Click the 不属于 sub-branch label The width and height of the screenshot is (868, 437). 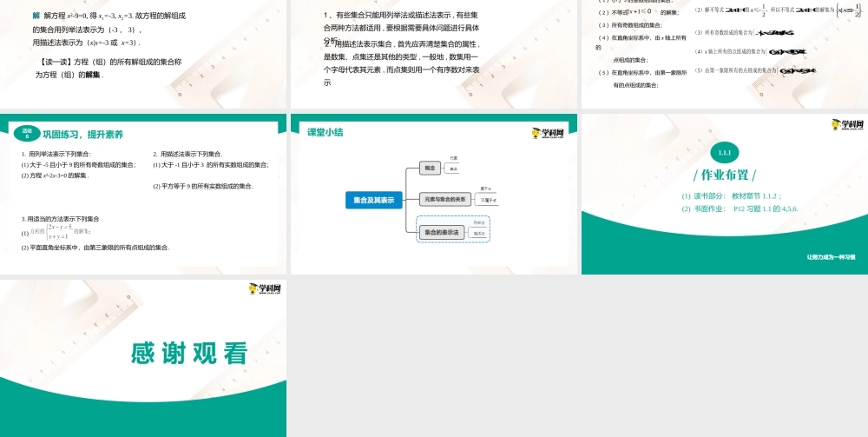[x=488, y=200]
